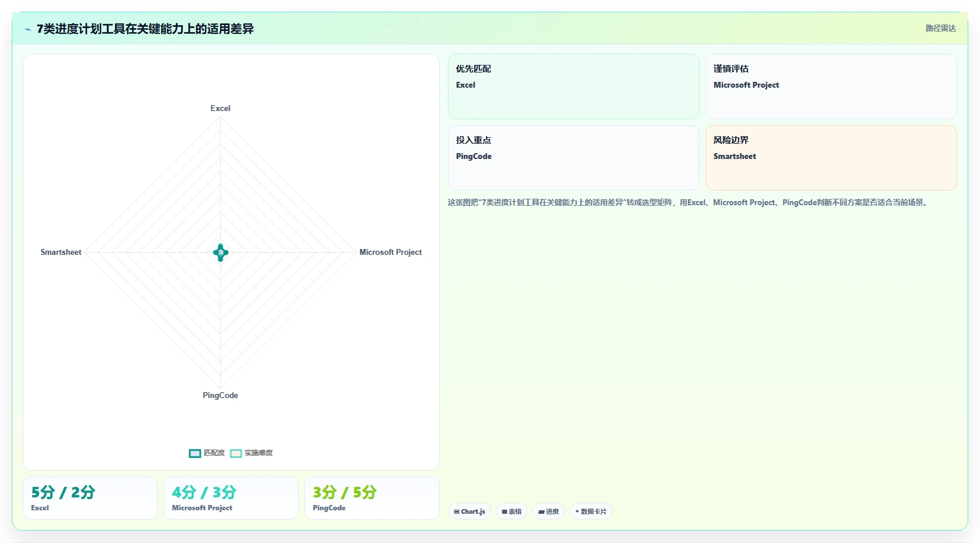Click the 路径雷达 label in header
980x543 pixels.
click(x=940, y=28)
